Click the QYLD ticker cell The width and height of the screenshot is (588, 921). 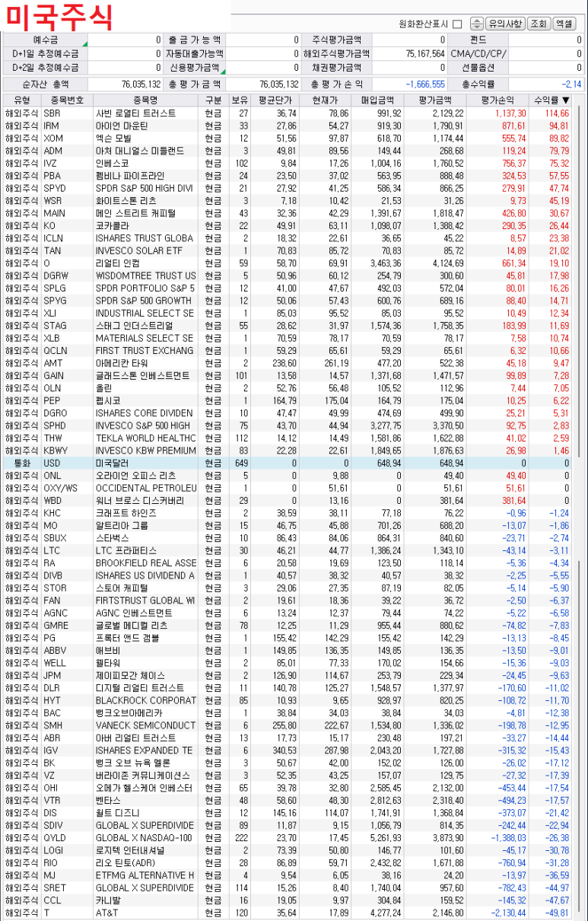point(68,837)
